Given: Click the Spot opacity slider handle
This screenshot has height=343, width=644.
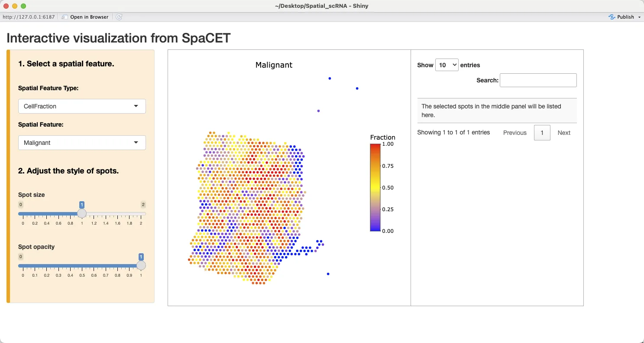Looking at the screenshot, I should (x=141, y=265).
